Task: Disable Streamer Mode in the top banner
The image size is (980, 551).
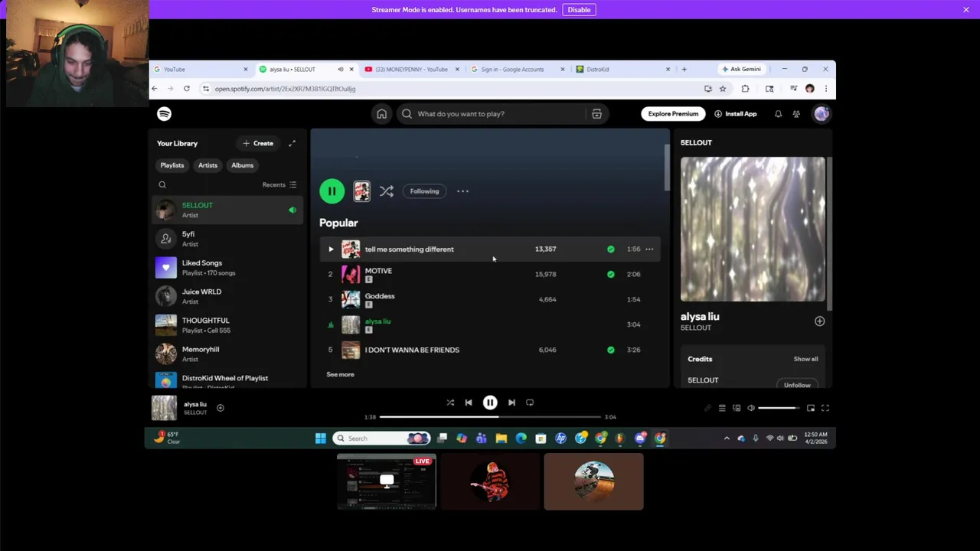Action: point(579,9)
